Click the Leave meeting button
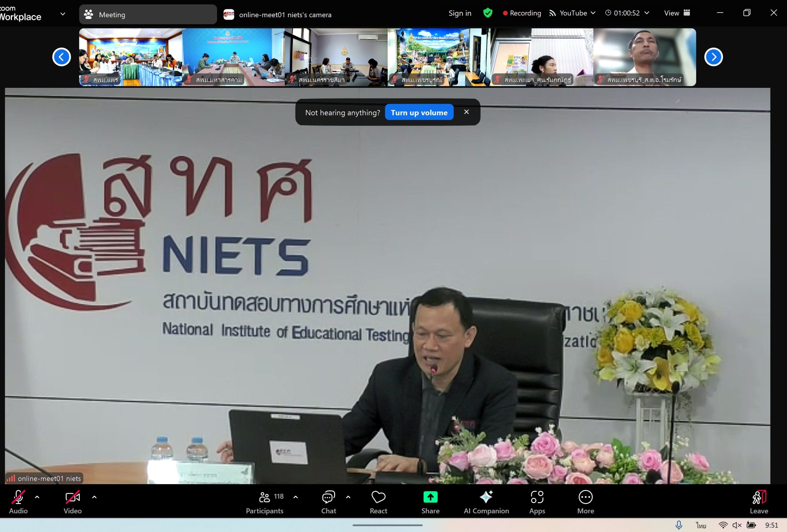Screen dimensions: 787x532 pos(759,502)
